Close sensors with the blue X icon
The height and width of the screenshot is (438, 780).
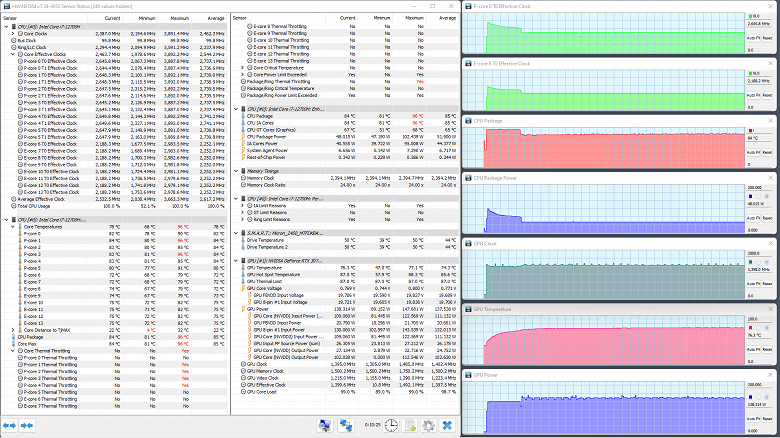447,425
